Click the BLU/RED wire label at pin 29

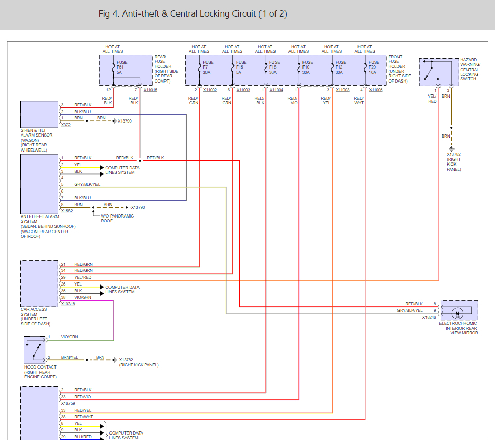point(83,436)
